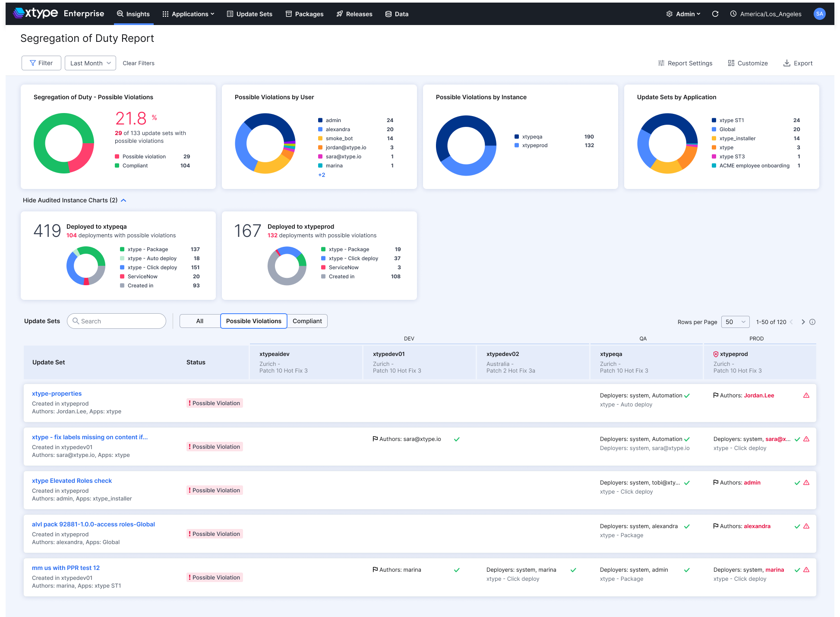Open the xtype Elevated Roles check link
The width and height of the screenshot is (840, 617).
72,481
